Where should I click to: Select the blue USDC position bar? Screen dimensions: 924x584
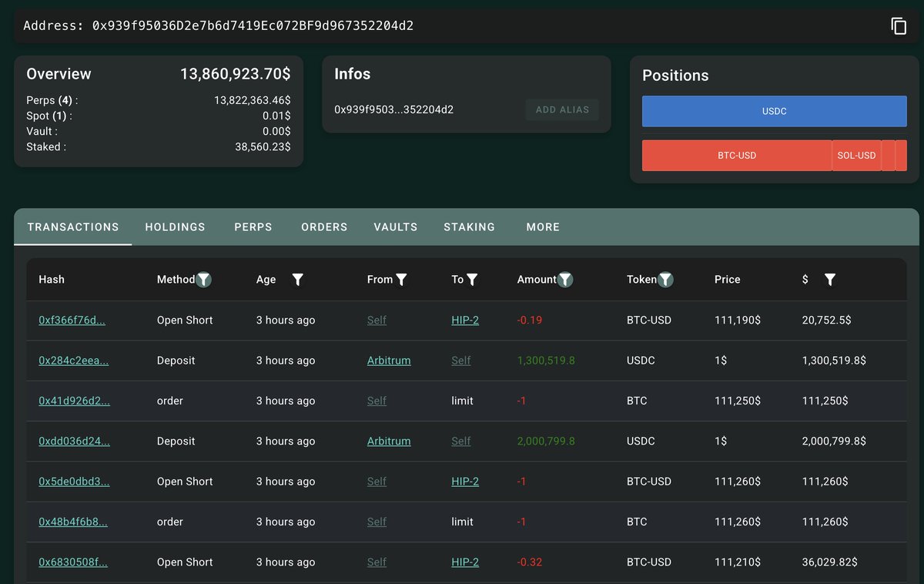pos(774,111)
